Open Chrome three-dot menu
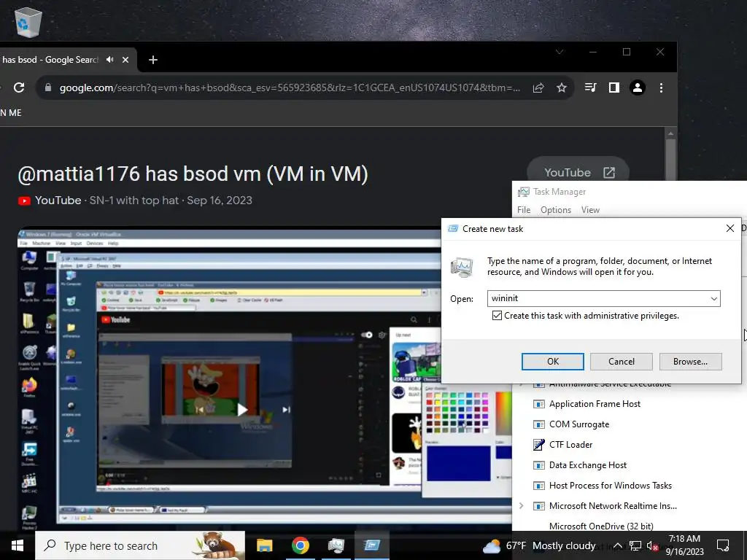The width and height of the screenshot is (747, 560). coord(661,87)
